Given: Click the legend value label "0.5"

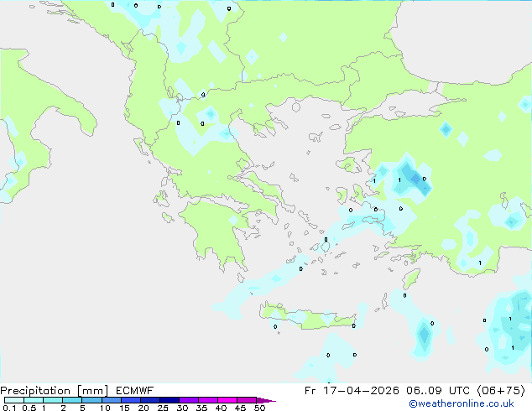Looking at the screenshot, I should 29,408.
